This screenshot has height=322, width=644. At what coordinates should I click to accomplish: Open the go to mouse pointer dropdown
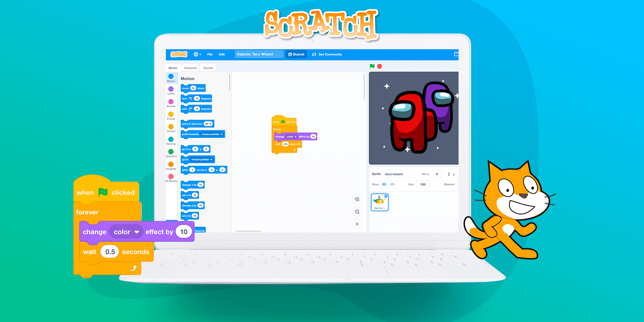click(202, 160)
